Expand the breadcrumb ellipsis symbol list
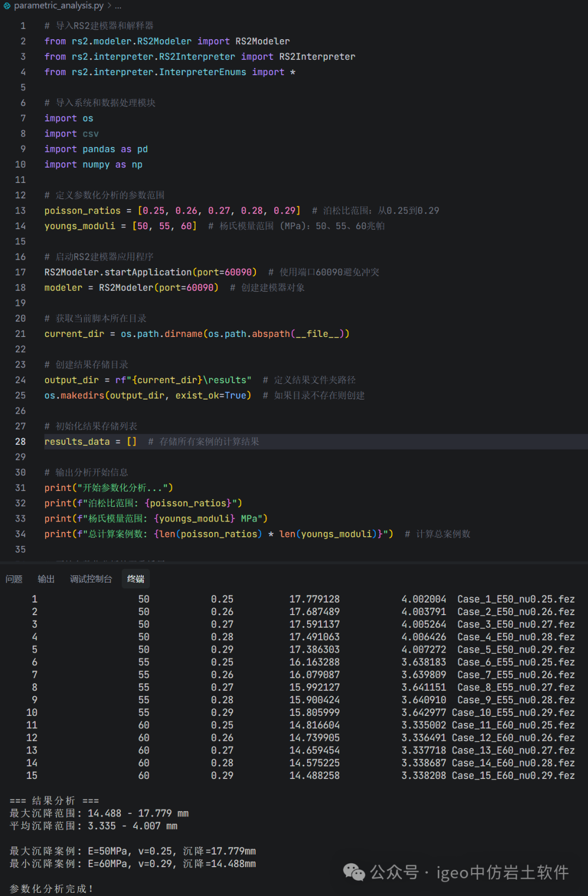Viewport: 588px width, 896px height. point(118,6)
